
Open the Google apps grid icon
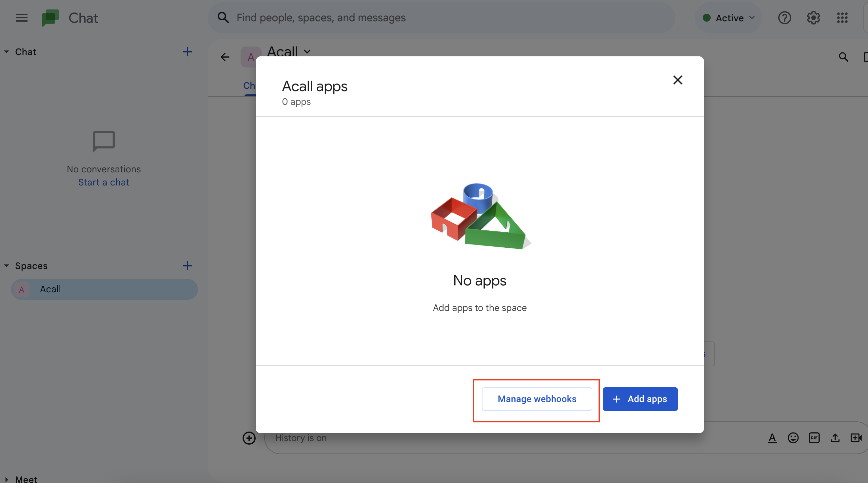click(842, 18)
